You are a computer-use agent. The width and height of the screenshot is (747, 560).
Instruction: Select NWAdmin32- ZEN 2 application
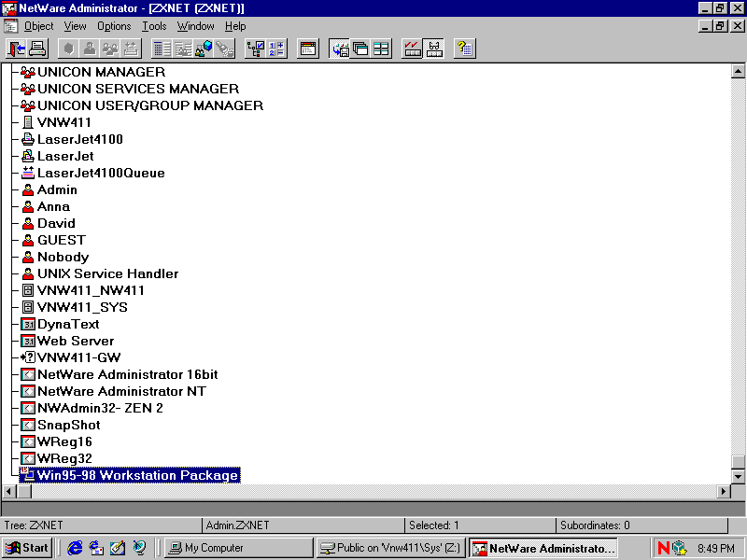click(92, 408)
